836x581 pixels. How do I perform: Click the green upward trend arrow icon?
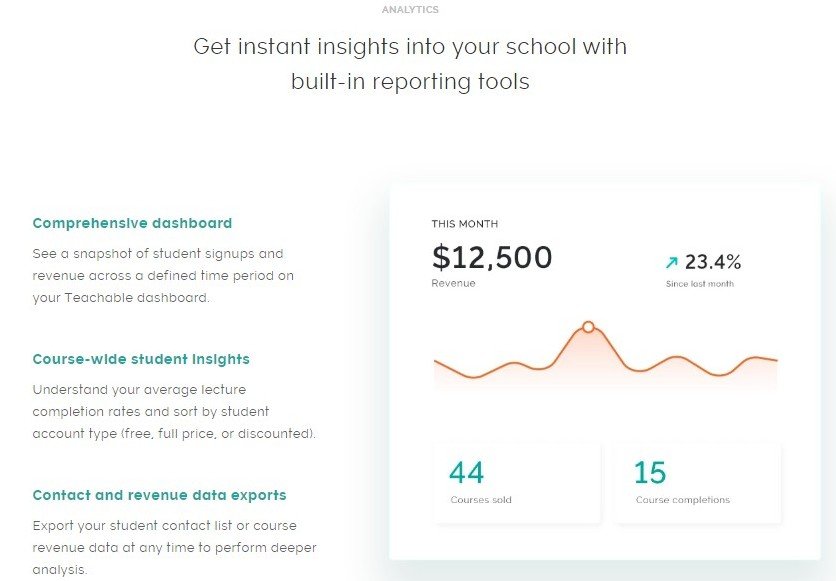coord(672,263)
